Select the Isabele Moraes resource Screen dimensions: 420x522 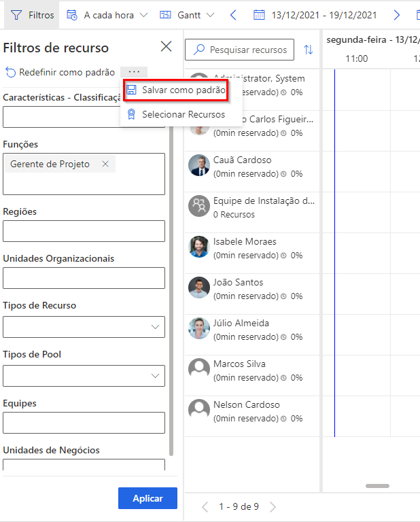(252, 254)
